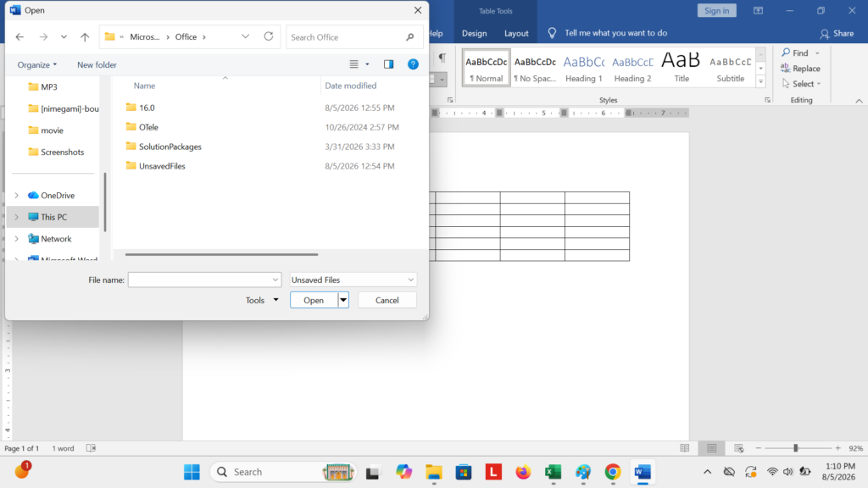This screenshot has width=868, height=488.
Task: Open the Styles pane launcher
Action: (767, 100)
